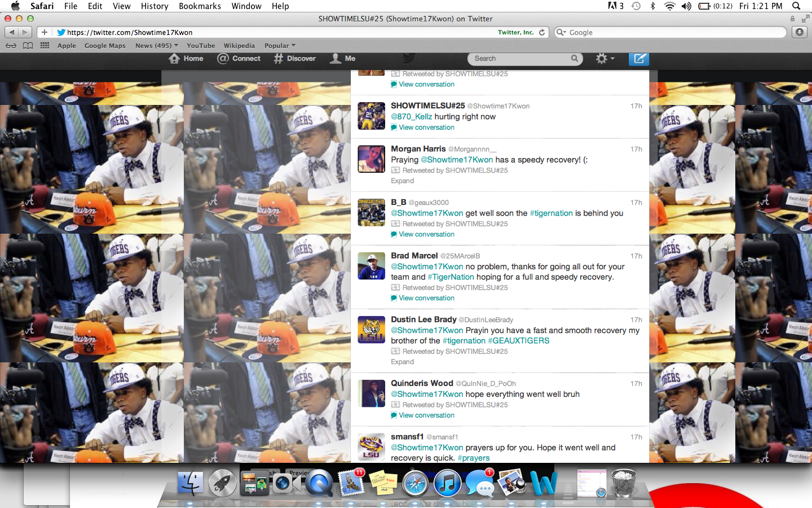Open Spotlight search in menu bar
812x508 pixels.
796,6
